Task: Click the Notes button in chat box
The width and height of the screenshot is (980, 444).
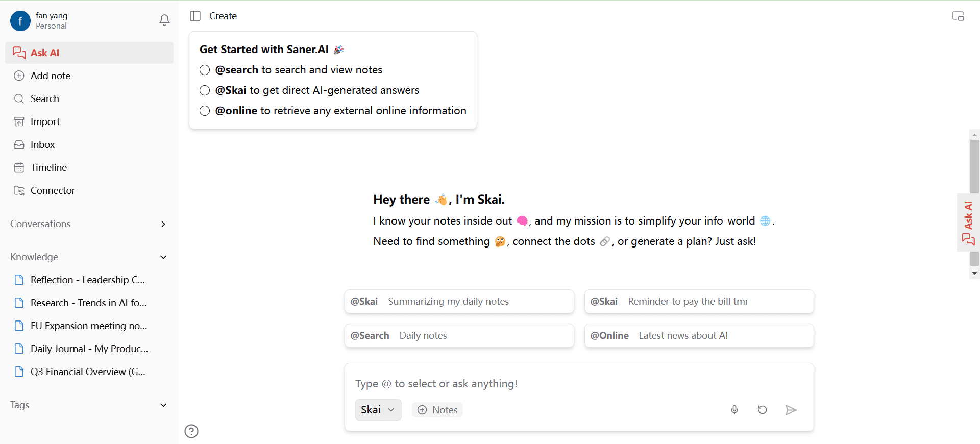Action: point(437,410)
